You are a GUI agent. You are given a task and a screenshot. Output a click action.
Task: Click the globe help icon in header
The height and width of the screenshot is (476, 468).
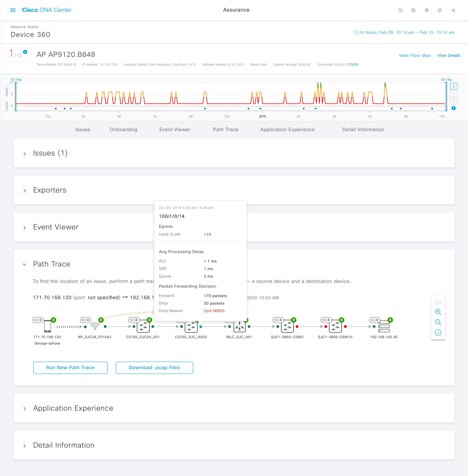point(440,10)
